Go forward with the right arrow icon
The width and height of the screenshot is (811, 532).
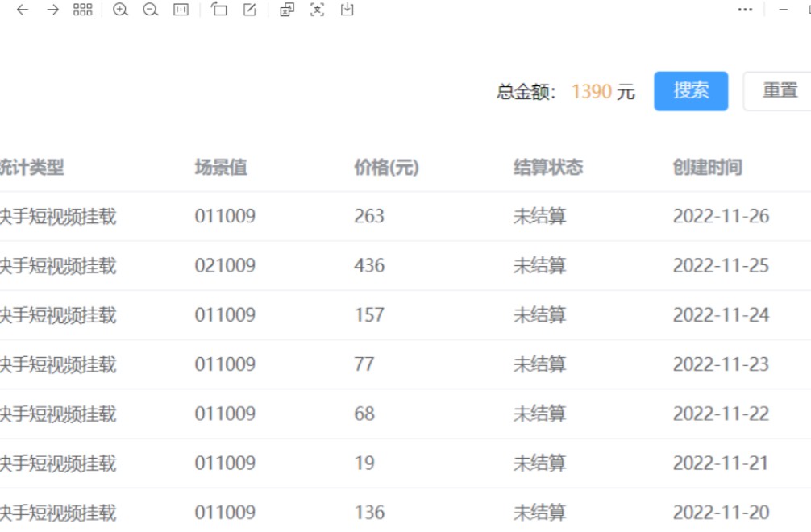coord(52,10)
